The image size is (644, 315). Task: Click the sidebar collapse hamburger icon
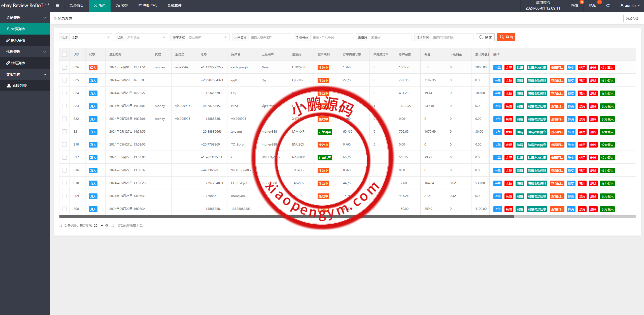(57, 6)
